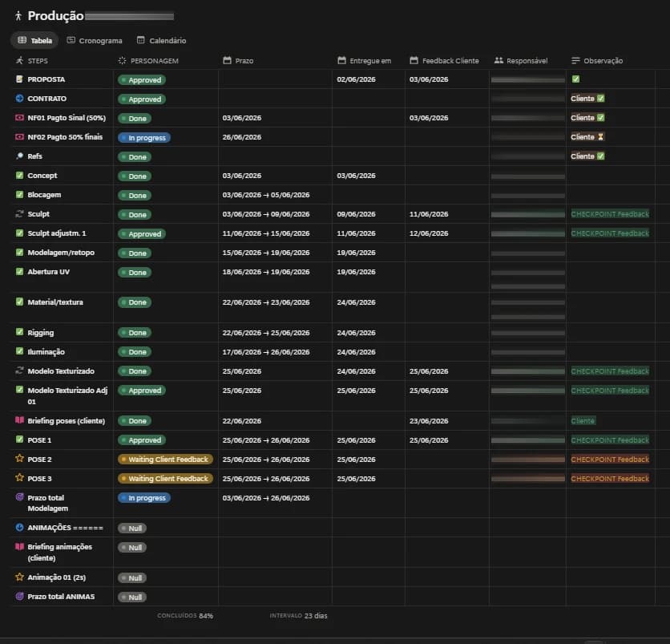Click the people icon in the Responsável header
The width and height of the screenshot is (670, 644).
coord(498,60)
